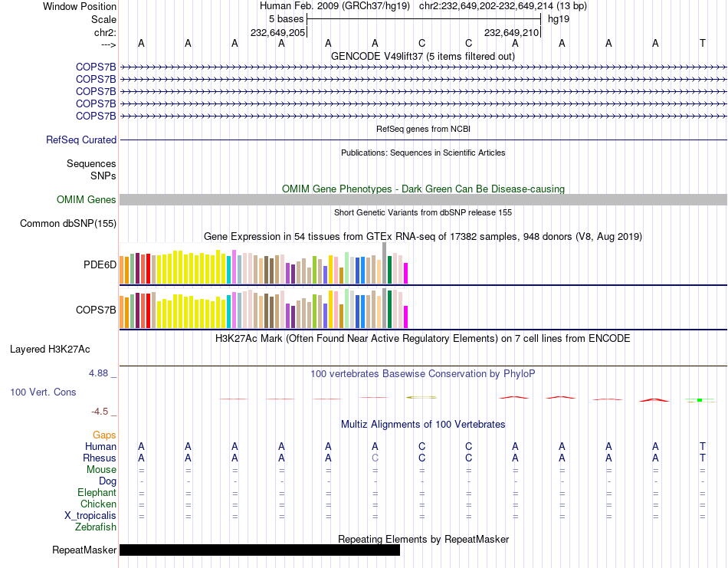Open GENCODE V49lift37 track title

[423, 56]
